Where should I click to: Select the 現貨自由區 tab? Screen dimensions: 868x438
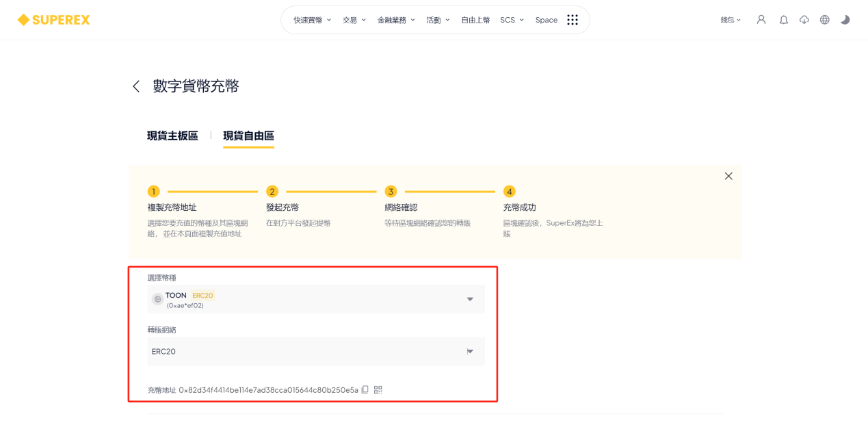coord(248,136)
